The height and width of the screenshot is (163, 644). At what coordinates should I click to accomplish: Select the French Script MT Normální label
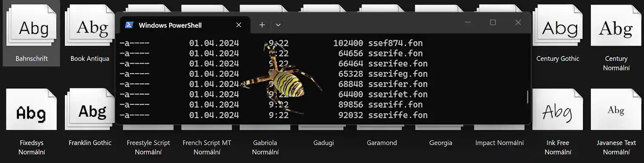pyautogui.click(x=207, y=147)
